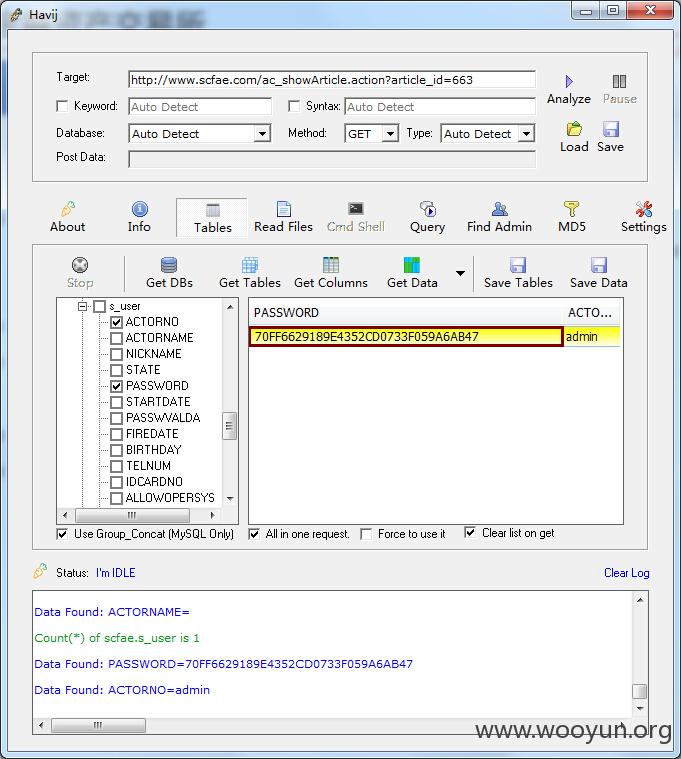Screen dimensions: 681x759
Task: Click the Clear Log link
Action: click(x=626, y=573)
